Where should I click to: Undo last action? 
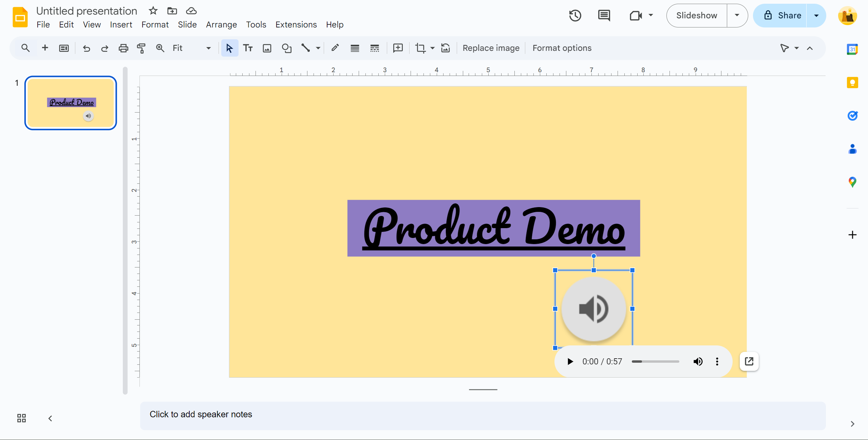click(x=87, y=48)
